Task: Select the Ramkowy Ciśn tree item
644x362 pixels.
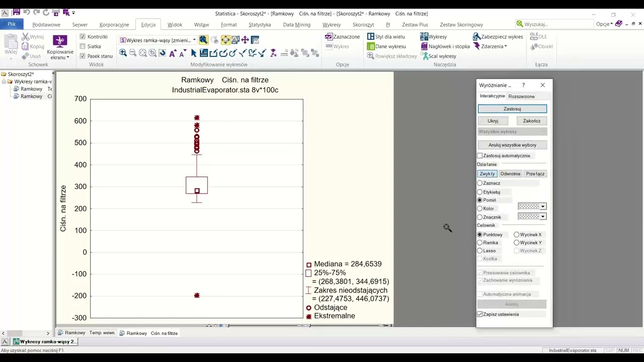Action: (33, 96)
